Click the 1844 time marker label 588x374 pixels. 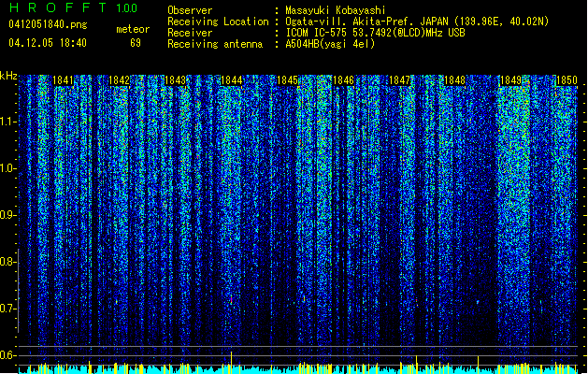point(232,80)
